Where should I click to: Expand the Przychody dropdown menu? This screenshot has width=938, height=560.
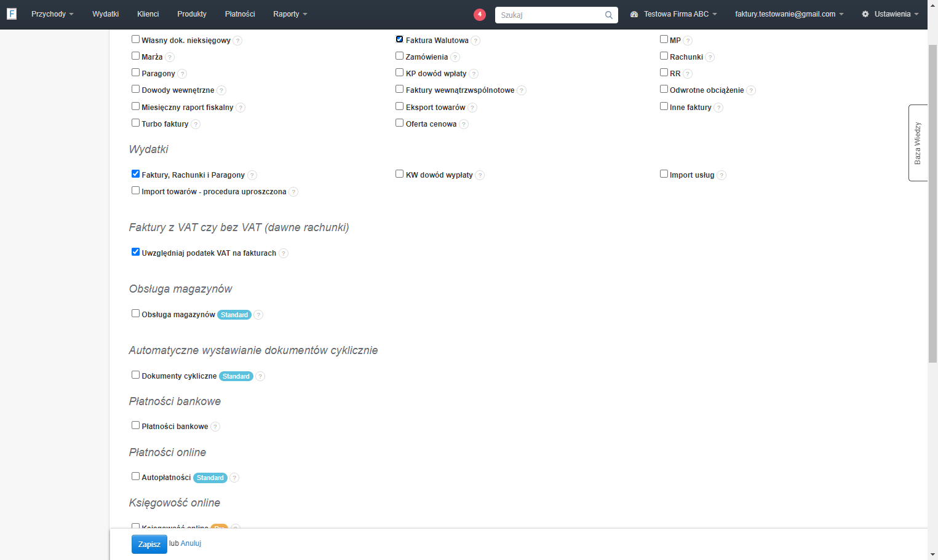[x=52, y=14]
